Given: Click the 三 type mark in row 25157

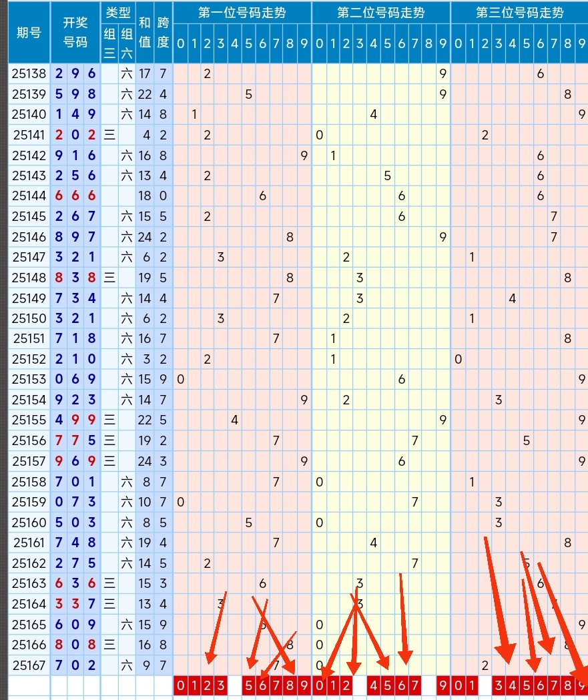Looking at the screenshot, I should pos(109,461).
